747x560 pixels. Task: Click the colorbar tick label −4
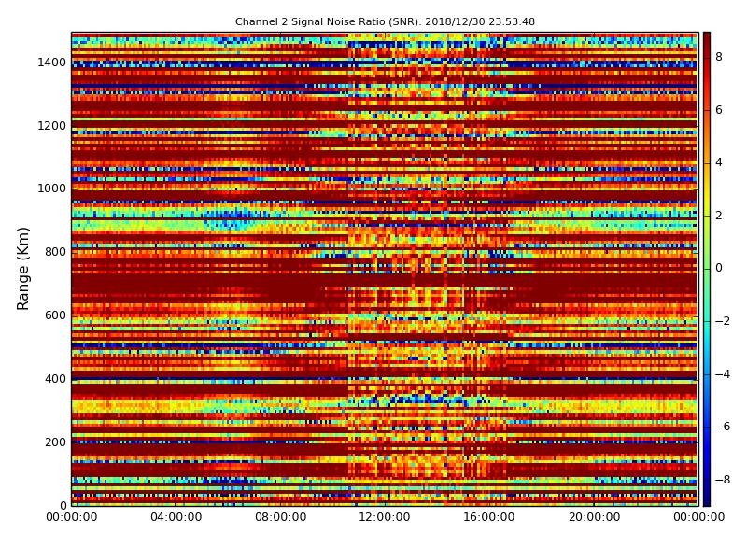pyautogui.click(x=722, y=374)
